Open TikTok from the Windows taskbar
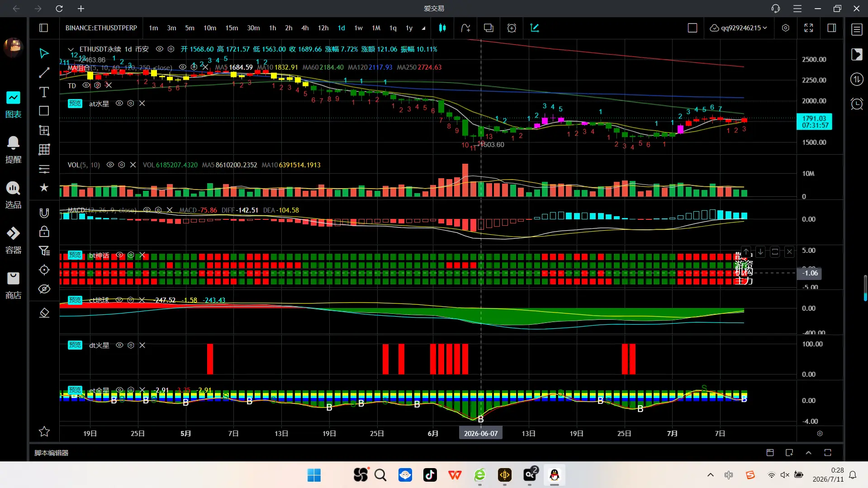The image size is (868, 488). [430, 475]
